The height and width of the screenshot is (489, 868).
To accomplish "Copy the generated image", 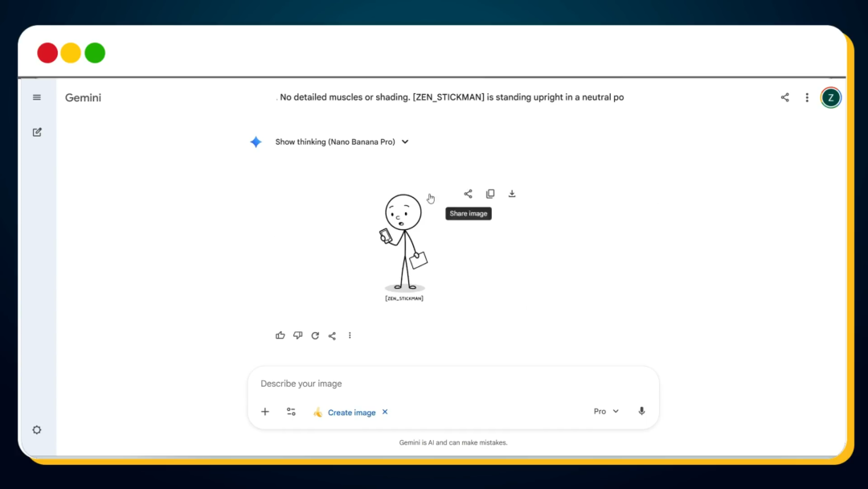I will point(490,194).
